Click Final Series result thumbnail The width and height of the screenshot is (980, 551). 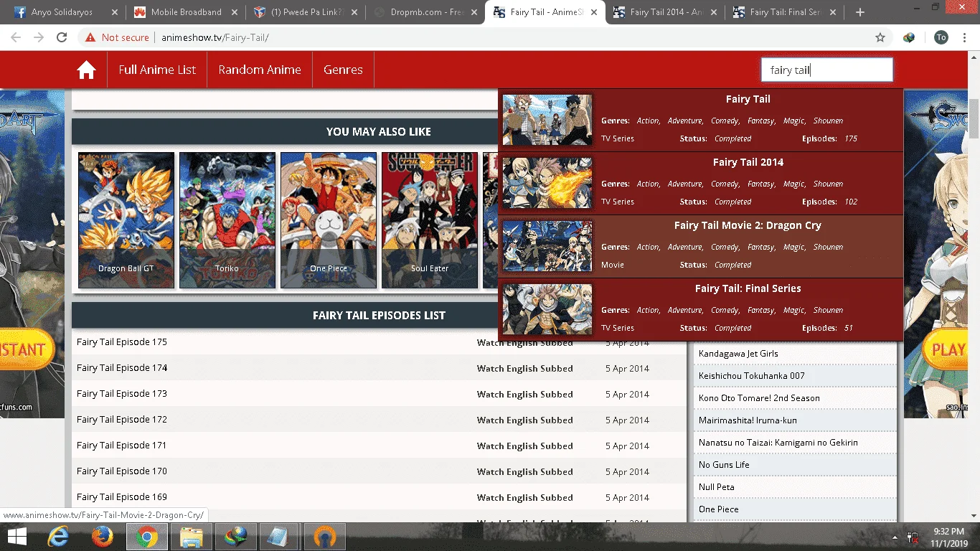(x=547, y=309)
